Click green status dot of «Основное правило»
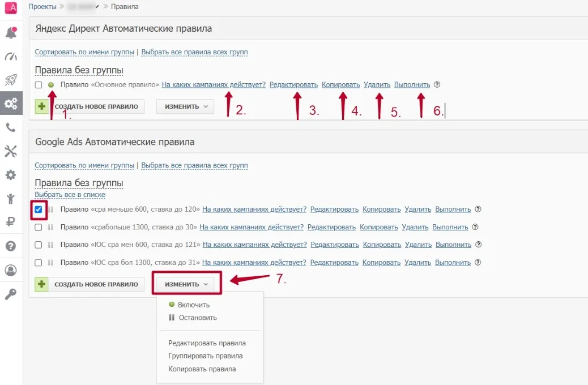This screenshot has height=385, width=588. click(51, 85)
